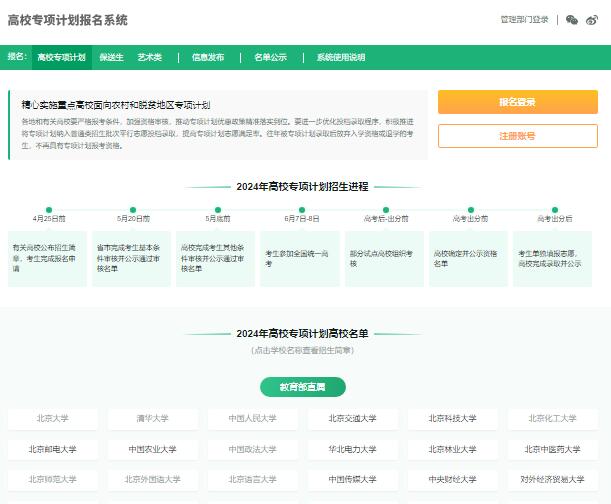611x504 pixels.
Task: Open 北京语言大学 link
Action: (253, 479)
